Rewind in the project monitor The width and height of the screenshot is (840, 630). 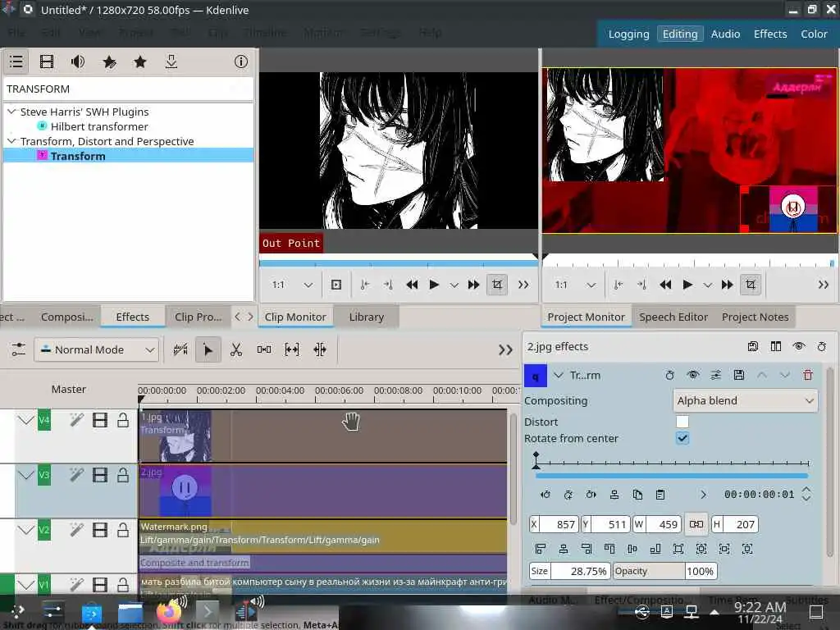click(x=665, y=285)
